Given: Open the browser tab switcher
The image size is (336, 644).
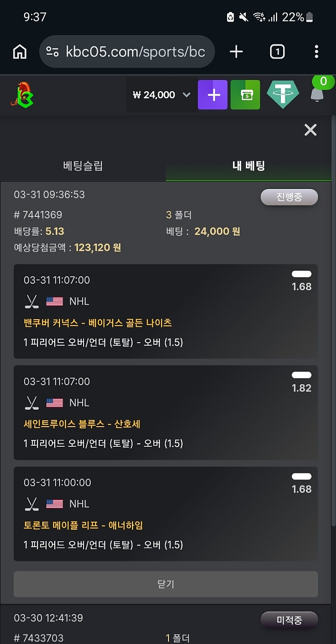Looking at the screenshot, I should point(277,52).
